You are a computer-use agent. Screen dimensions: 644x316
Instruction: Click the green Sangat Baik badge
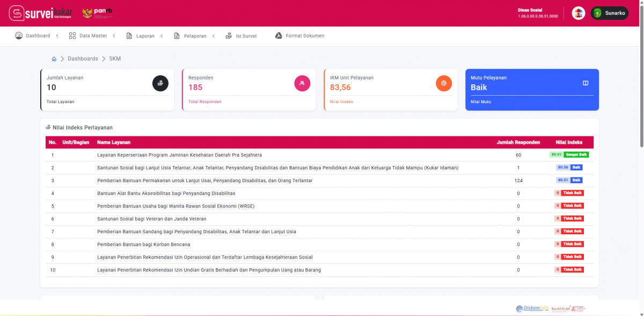576,155
